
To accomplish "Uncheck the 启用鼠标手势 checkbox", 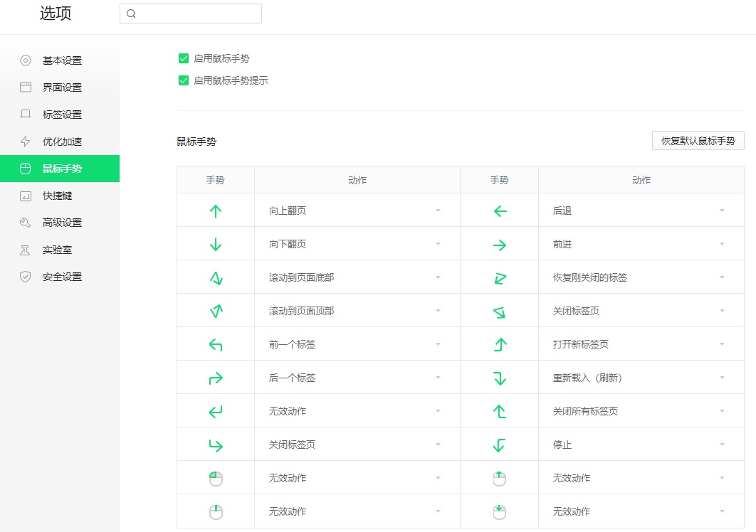I will pyautogui.click(x=184, y=58).
